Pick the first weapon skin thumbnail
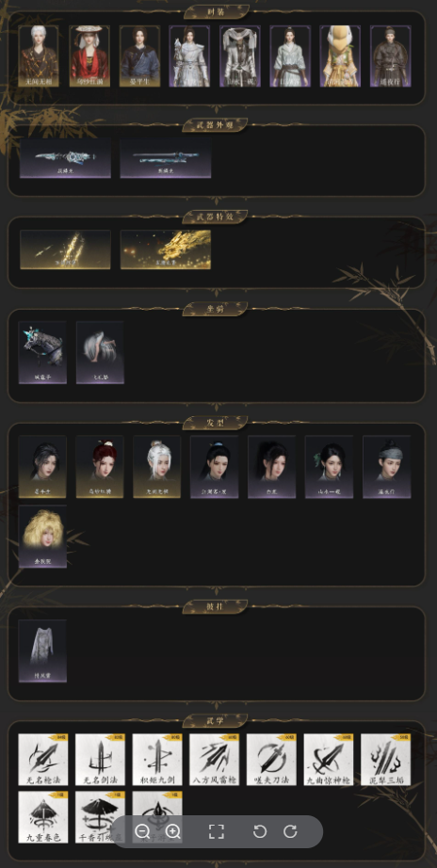Viewport: 437px width, 868px height. pos(65,158)
